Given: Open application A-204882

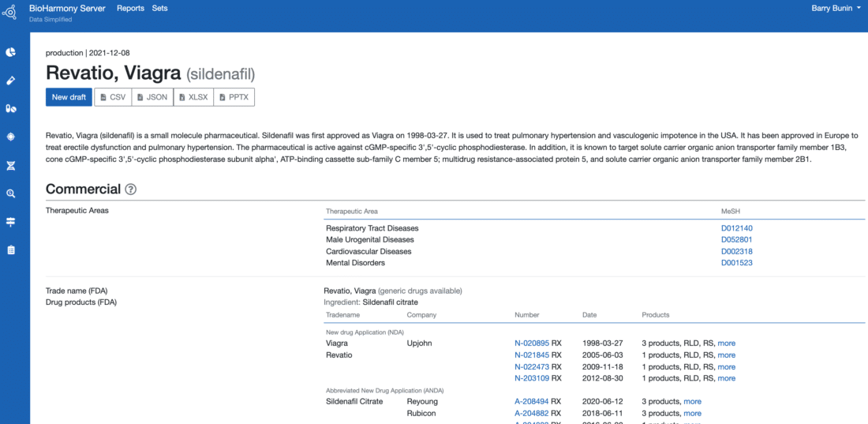Looking at the screenshot, I should (x=531, y=414).
